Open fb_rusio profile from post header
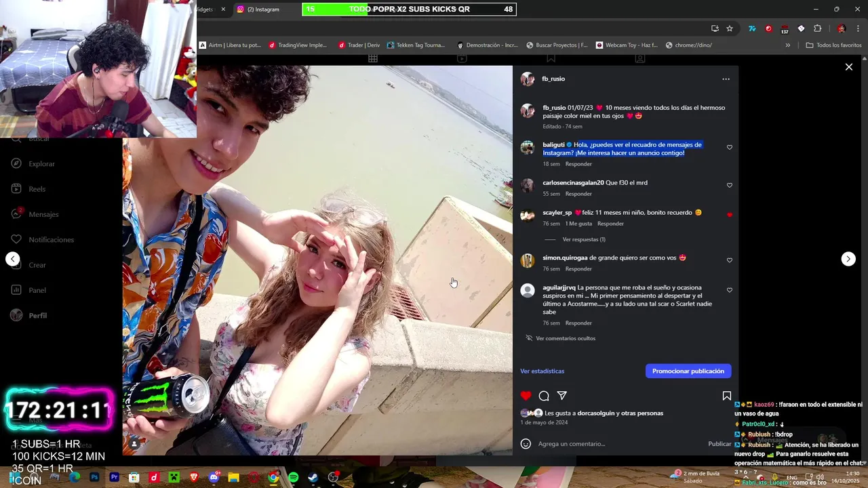The width and height of the screenshot is (868, 488). point(553,79)
